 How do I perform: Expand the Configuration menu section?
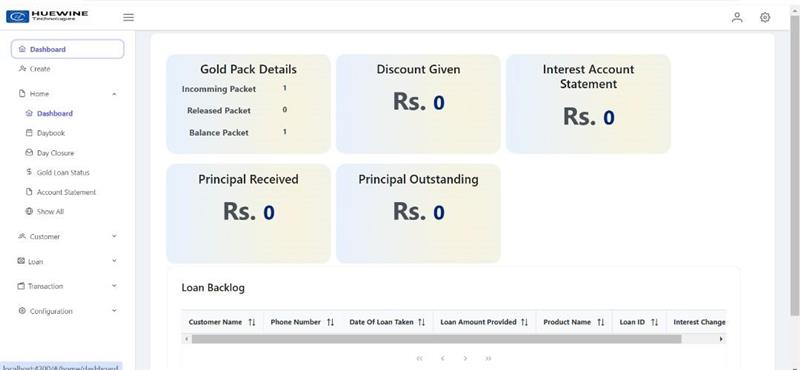click(67, 311)
